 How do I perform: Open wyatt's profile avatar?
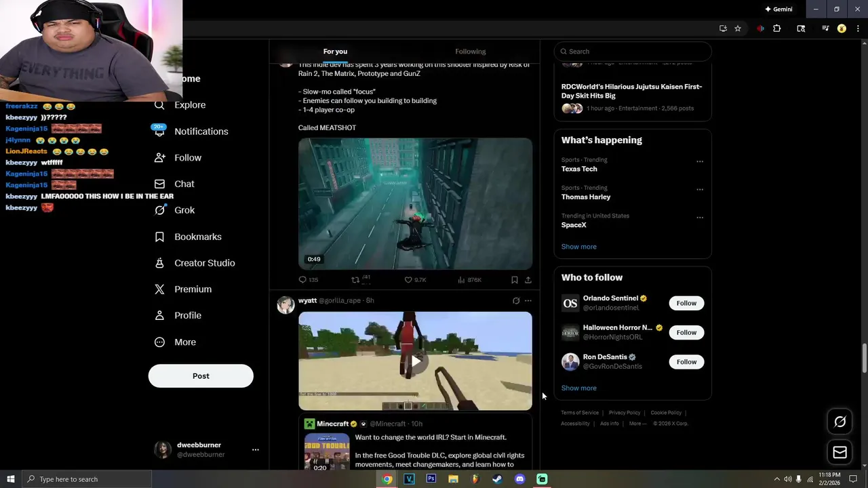point(285,305)
